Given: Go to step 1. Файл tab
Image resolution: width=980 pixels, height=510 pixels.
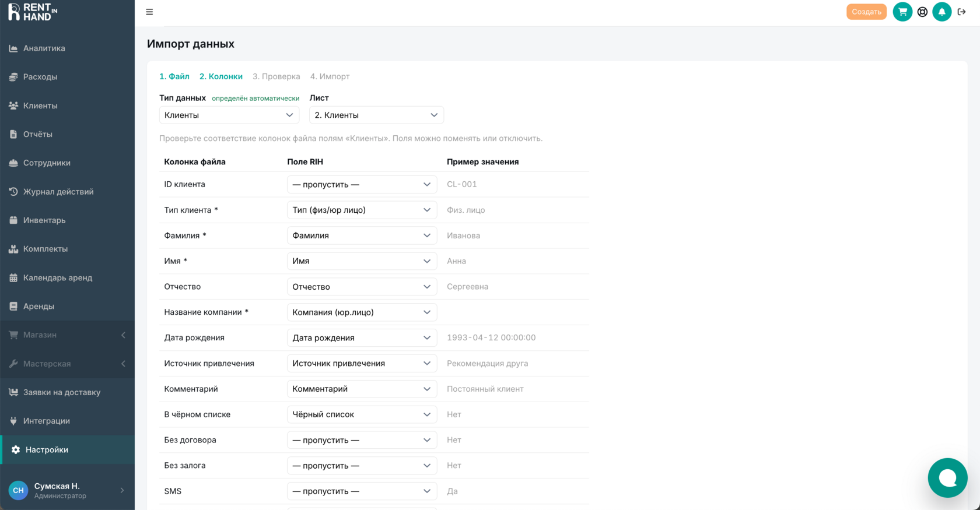Looking at the screenshot, I should click(174, 76).
